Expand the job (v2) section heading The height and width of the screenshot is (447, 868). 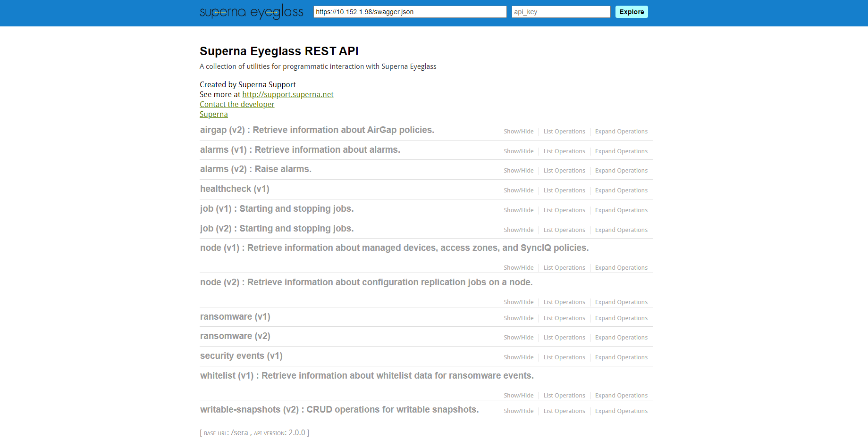[x=277, y=229]
